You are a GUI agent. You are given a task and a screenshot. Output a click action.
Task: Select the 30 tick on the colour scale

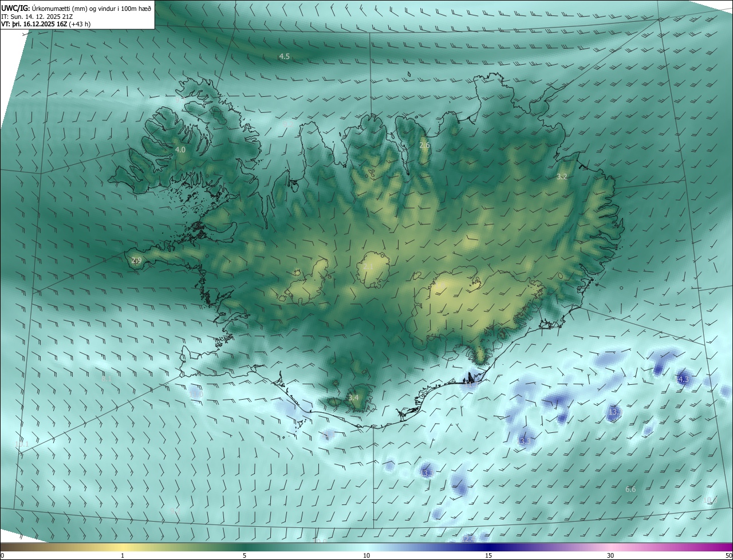click(610, 555)
